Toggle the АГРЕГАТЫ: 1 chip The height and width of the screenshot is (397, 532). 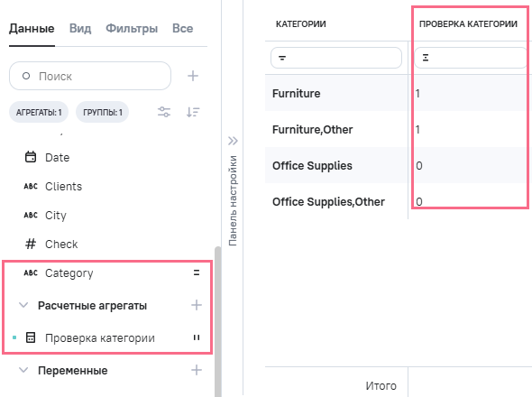pyautogui.click(x=39, y=112)
